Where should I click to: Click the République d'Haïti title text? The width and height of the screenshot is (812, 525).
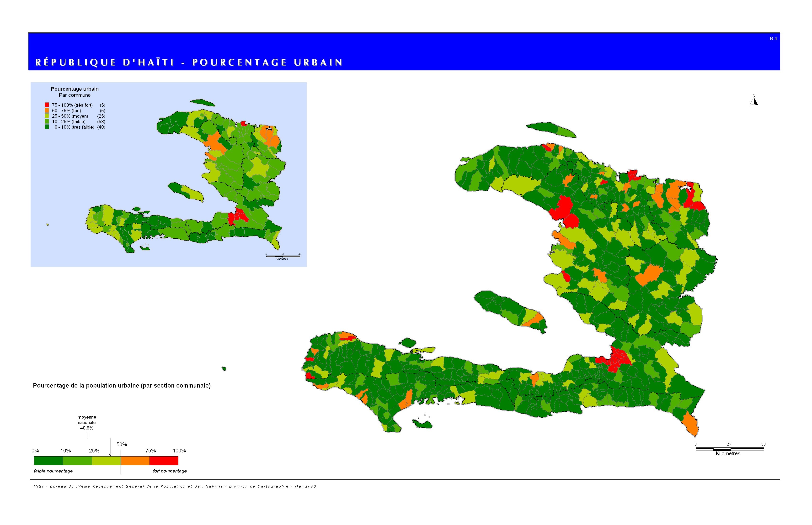(x=189, y=62)
